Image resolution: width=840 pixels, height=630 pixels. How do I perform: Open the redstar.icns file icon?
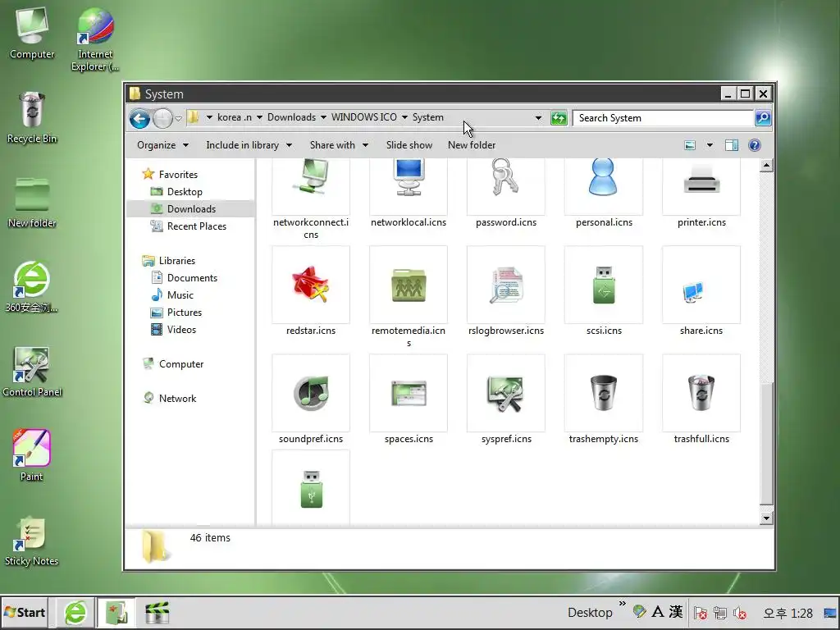[x=311, y=285]
